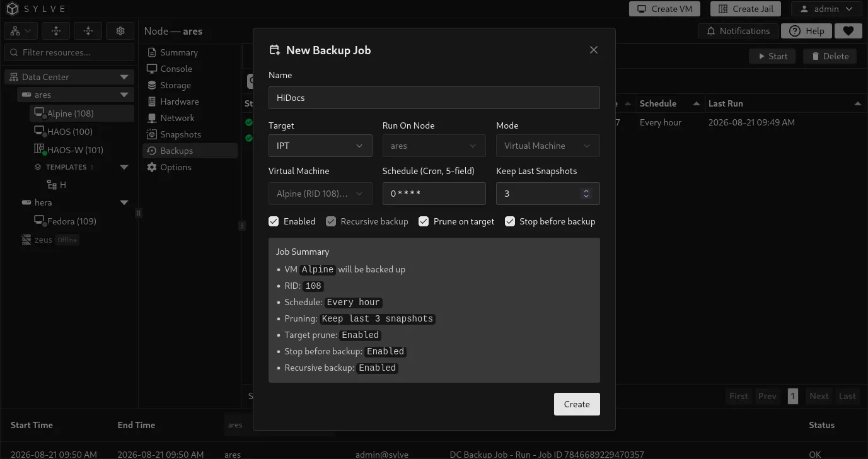This screenshot has height=459, width=868.
Task: Click the Create Jail button
Action: pyautogui.click(x=746, y=9)
